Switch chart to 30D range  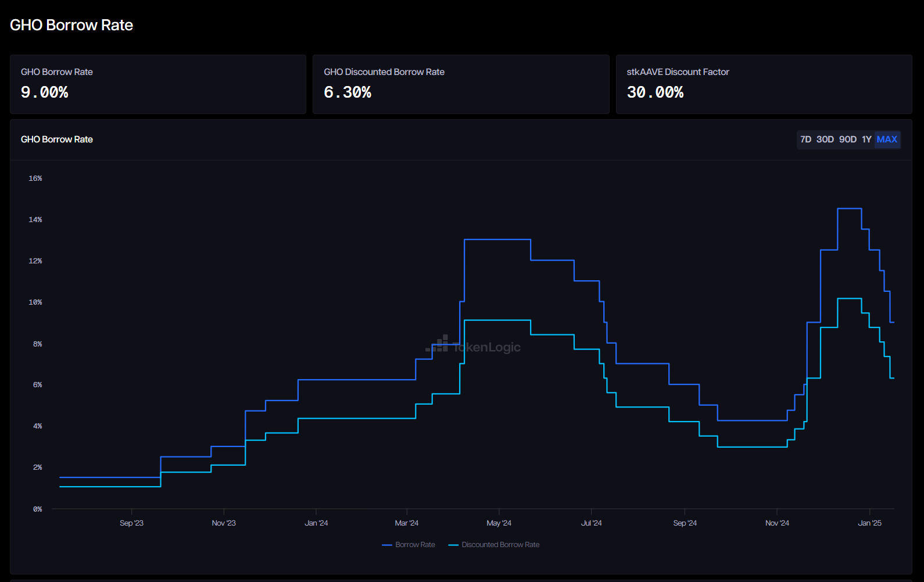(x=825, y=140)
